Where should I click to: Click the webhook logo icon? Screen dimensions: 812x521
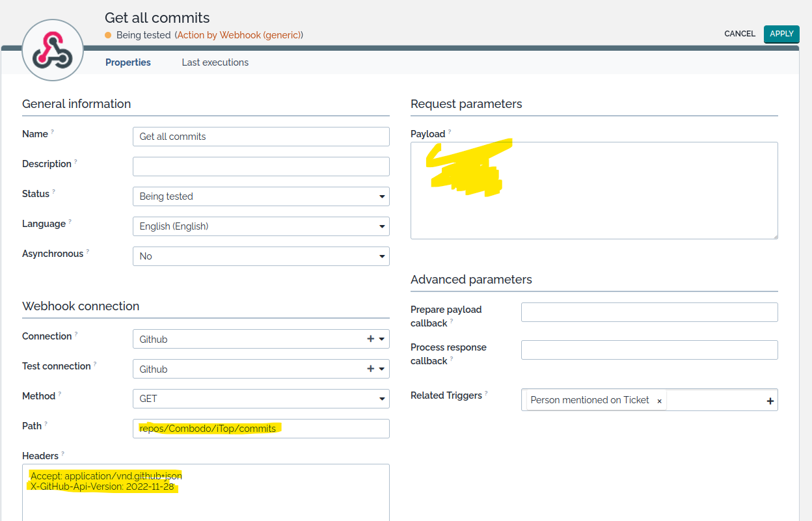tap(53, 50)
